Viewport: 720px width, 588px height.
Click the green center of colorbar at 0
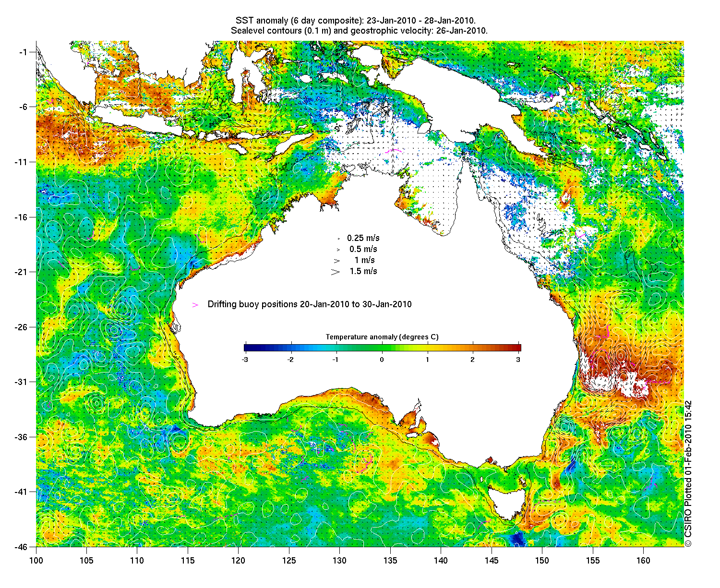[x=383, y=348]
